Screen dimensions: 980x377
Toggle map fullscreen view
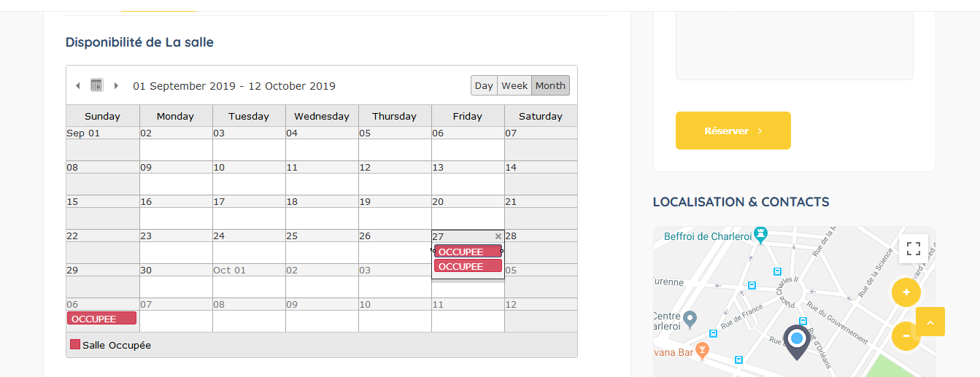[913, 248]
